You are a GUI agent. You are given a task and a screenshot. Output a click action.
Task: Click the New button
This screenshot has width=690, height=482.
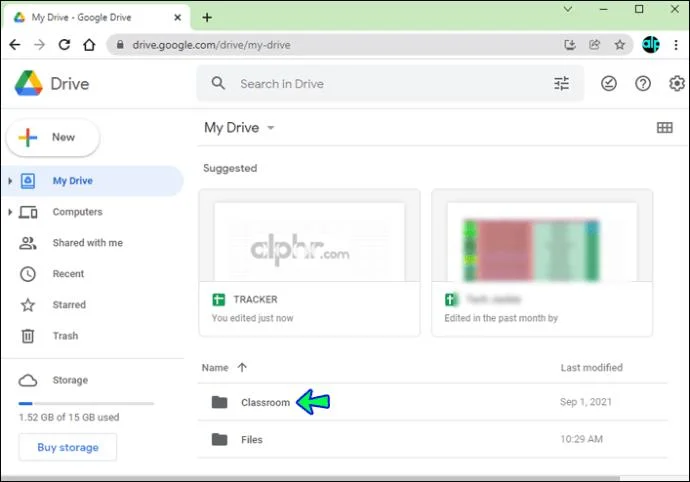[53, 137]
